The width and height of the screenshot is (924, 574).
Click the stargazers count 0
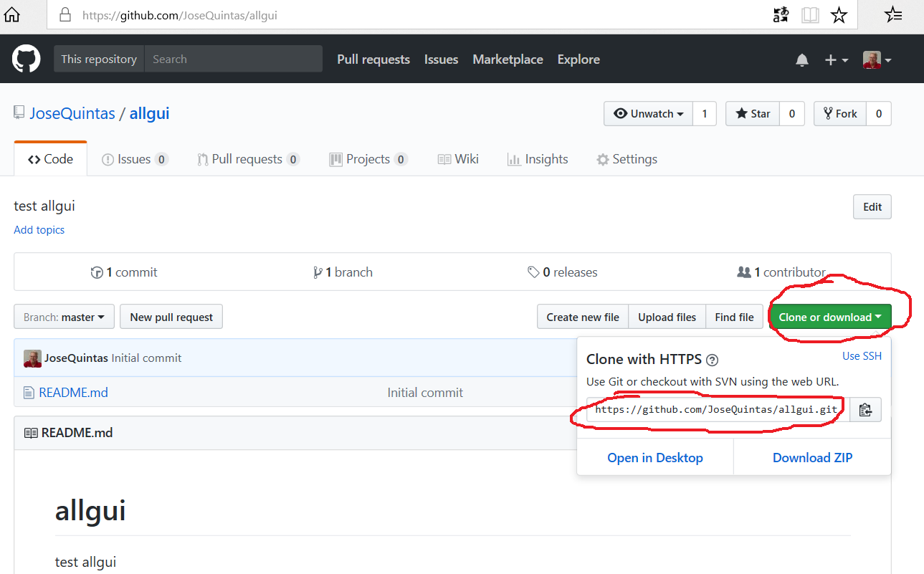(792, 114)
